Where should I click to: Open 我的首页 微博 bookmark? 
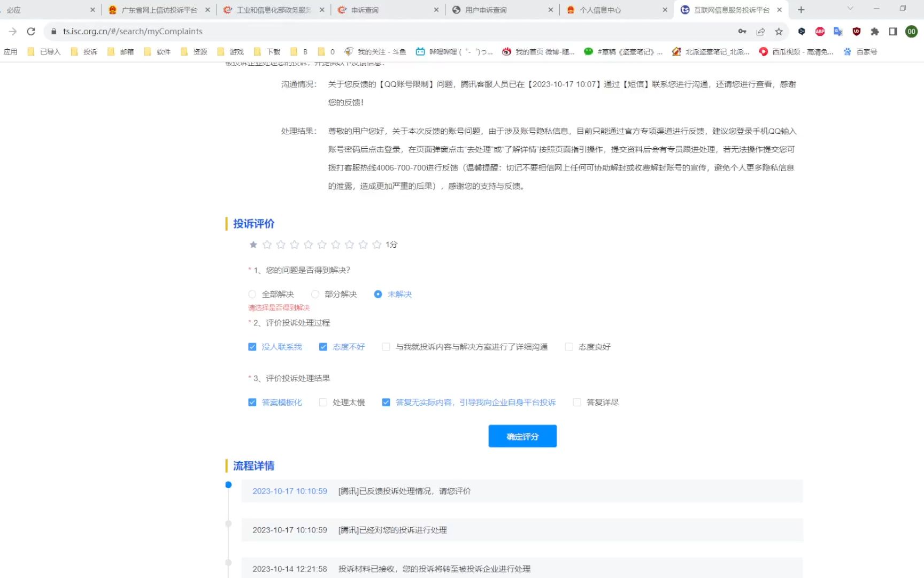pyautogui.click(x=538, y=52)
